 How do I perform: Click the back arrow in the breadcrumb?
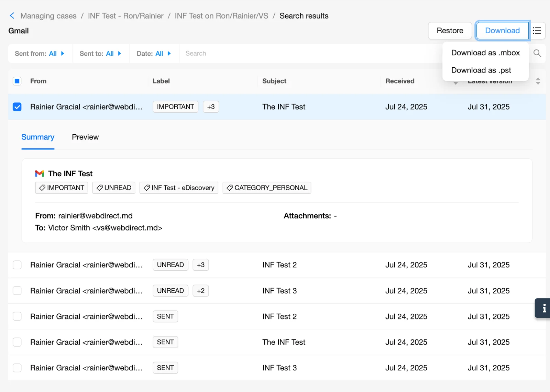click(12, 15)
